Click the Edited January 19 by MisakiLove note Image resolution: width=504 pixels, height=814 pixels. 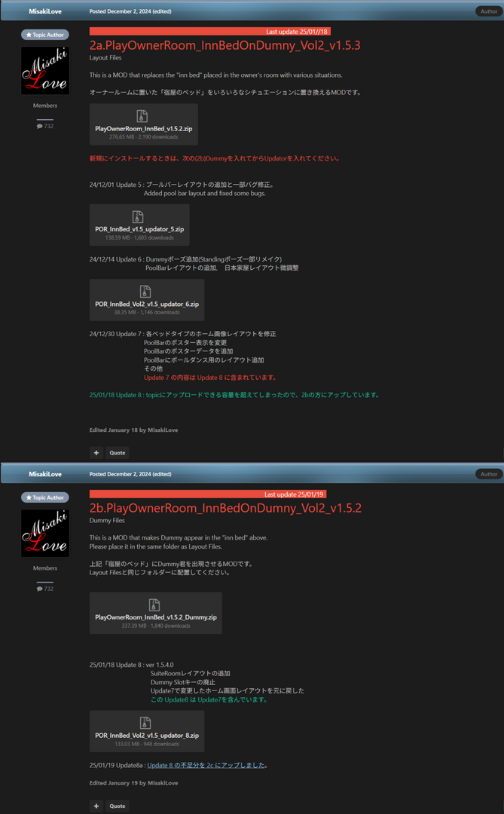(x=133, y=783)
